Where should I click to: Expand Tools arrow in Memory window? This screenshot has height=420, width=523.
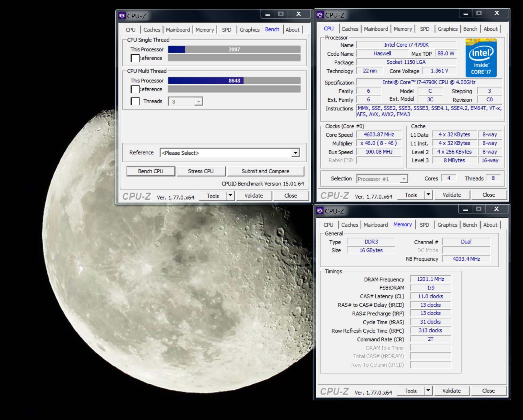click(x=428, y=391)
